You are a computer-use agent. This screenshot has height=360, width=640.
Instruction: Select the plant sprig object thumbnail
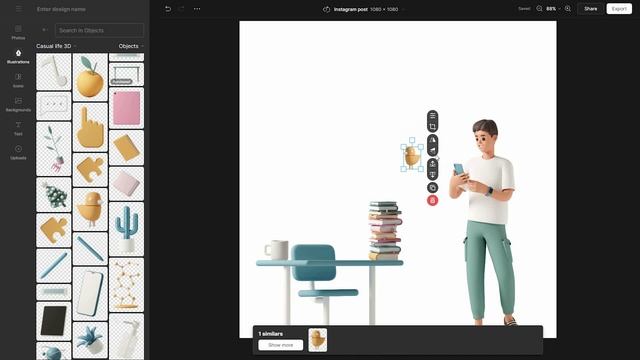coord(53,149)
